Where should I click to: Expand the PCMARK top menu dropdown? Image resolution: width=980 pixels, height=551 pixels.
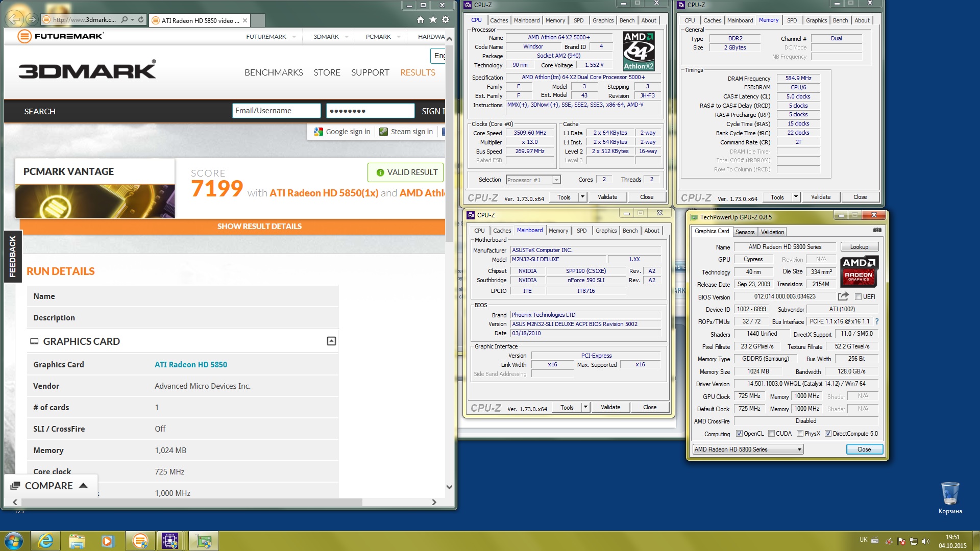coord(399,37)
